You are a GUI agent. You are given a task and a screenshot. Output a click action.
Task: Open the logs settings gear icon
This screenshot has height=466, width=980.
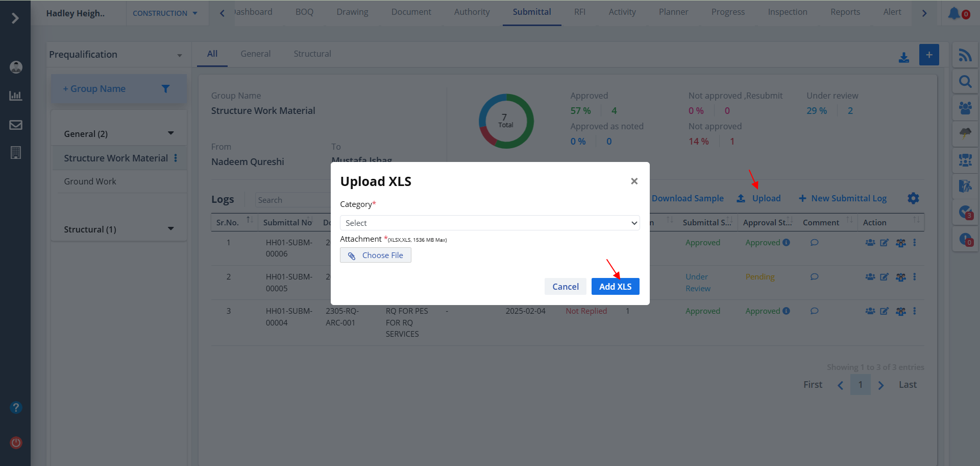tap(913, 198)
